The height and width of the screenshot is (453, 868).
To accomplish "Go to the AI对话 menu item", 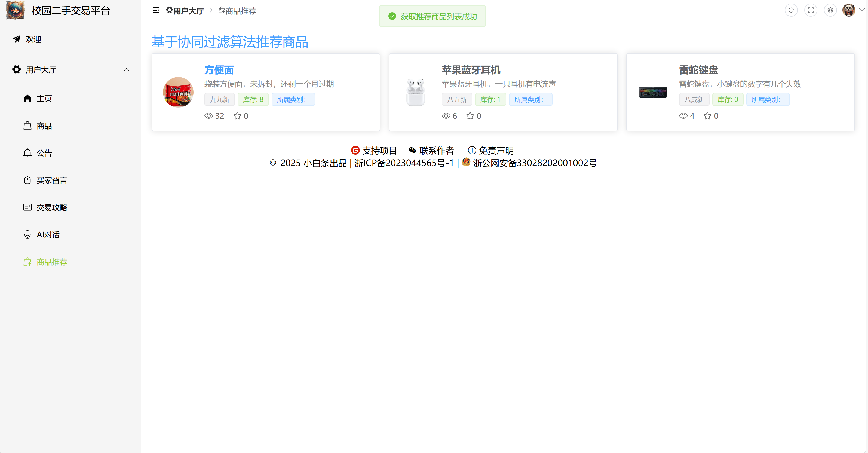I will tap(48, 235).
